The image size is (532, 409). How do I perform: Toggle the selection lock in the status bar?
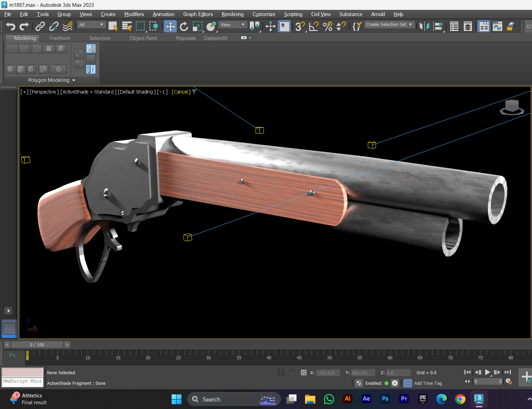292,373
